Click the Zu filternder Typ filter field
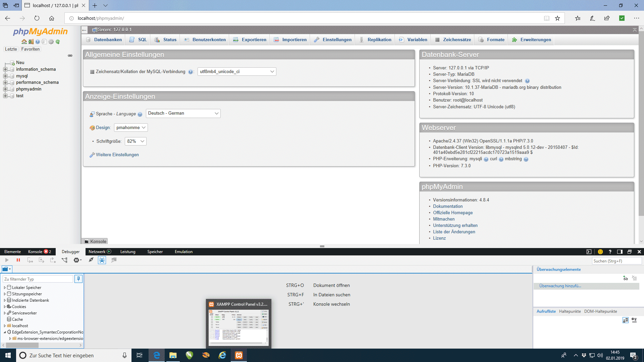This screenshot has width=644, height=362. 38,279
